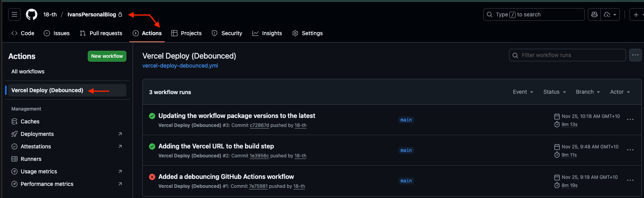Click the New workflow button

pos(107,56)
